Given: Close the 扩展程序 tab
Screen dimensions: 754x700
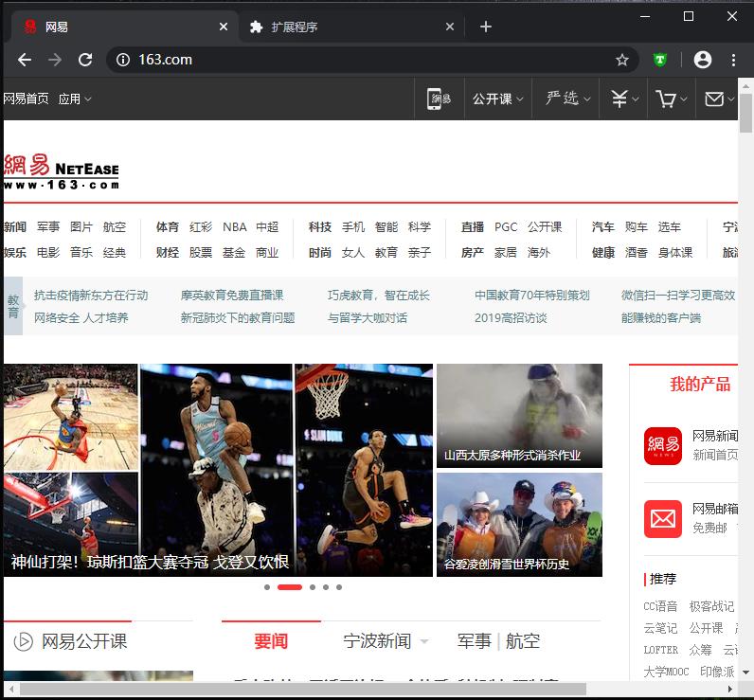Looking at the screenshot, I should tap(450, 27).
